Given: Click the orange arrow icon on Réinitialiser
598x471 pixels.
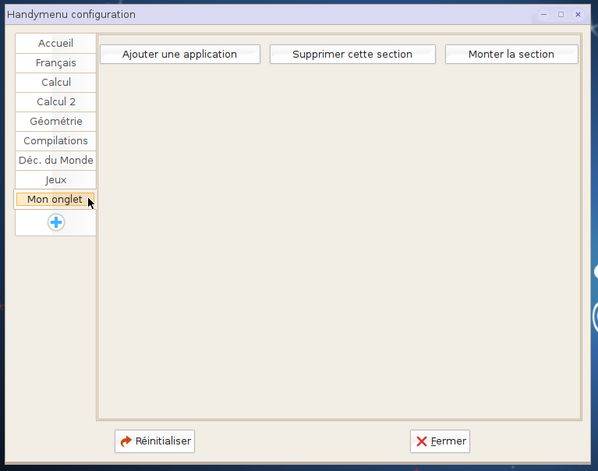Looking at the screenshot, I should pyautogui.click(x=125, y=441).
